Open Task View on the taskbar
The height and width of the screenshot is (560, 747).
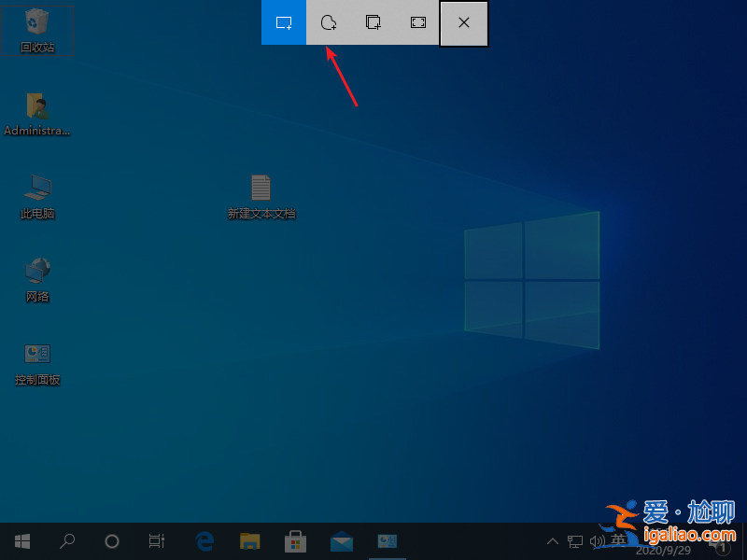click(x=157, y=540)
